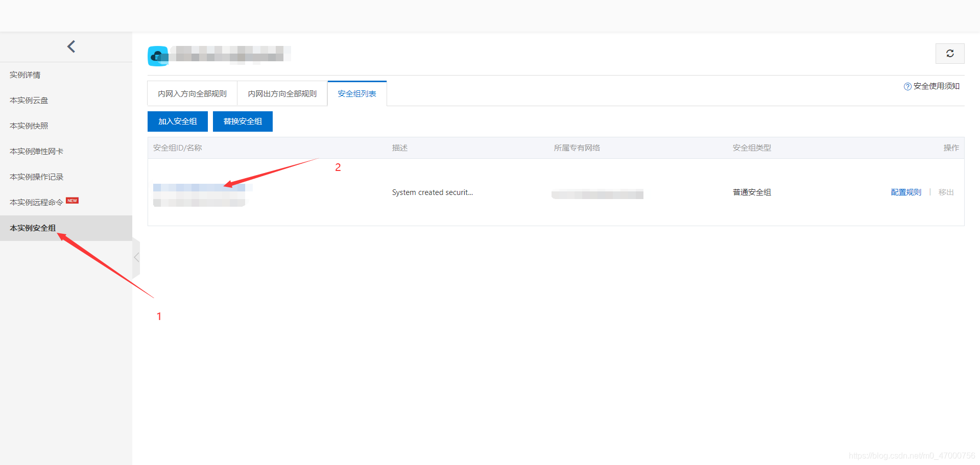This screenshot has height=465, width=980.
Task: Click the help question mark icon
Action: coord(907,87)
